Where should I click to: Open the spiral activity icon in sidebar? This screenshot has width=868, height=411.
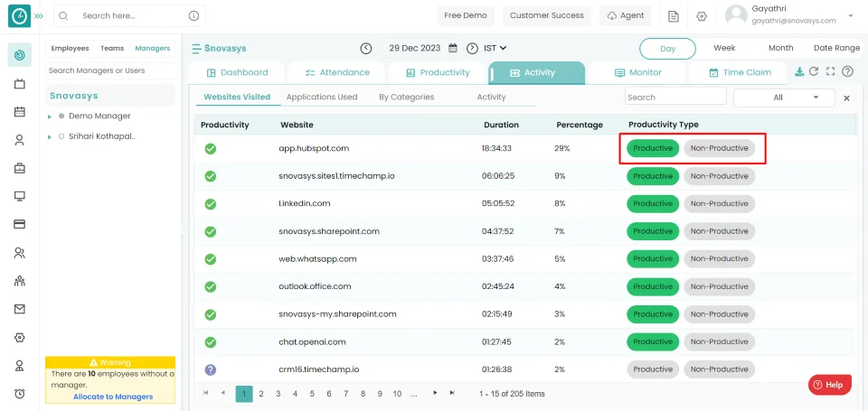pos(19,55)
